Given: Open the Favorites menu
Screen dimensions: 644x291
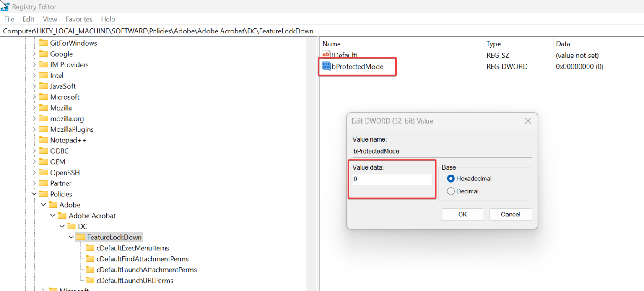Looking at the screenshot, I should pyautogui.click(x=79, y=19).
